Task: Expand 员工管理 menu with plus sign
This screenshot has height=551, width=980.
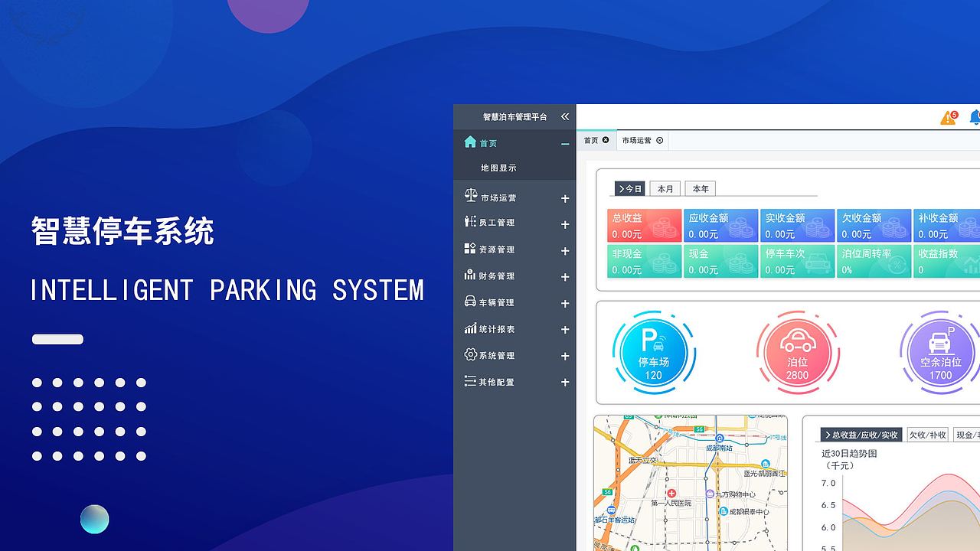Action: click(x=565, y=224)
